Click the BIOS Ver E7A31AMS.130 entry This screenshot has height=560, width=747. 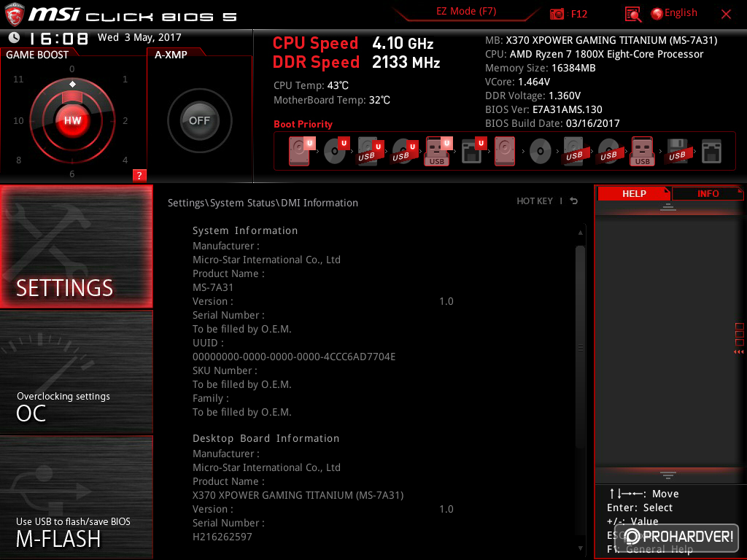tap(543, 109)
